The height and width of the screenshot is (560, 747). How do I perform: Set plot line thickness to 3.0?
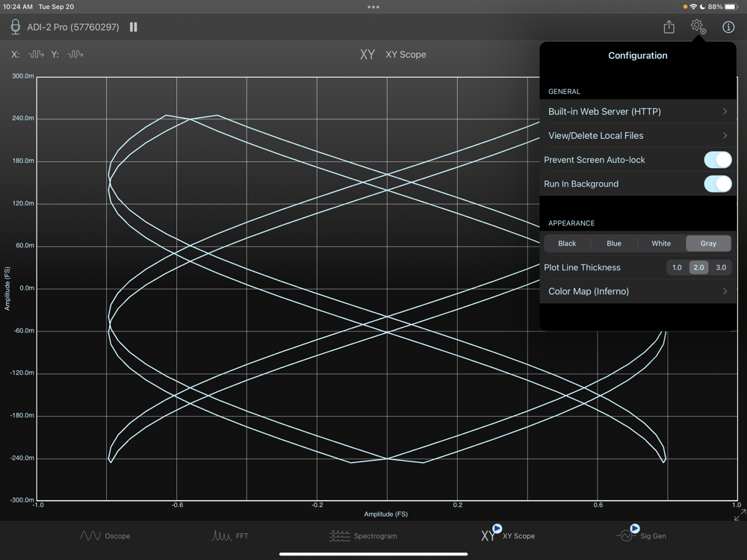tap(721, 267)
